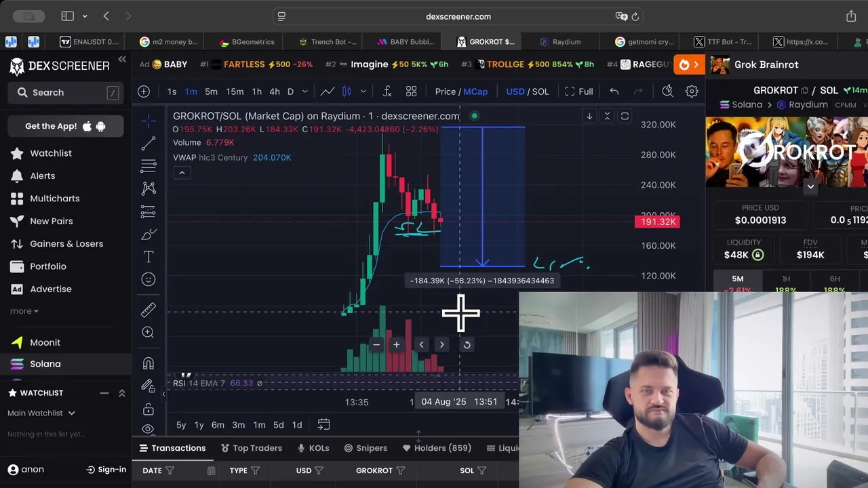Open the Transactions tab
This screenshot has height=488, width=868.
(x=172, y=448)
